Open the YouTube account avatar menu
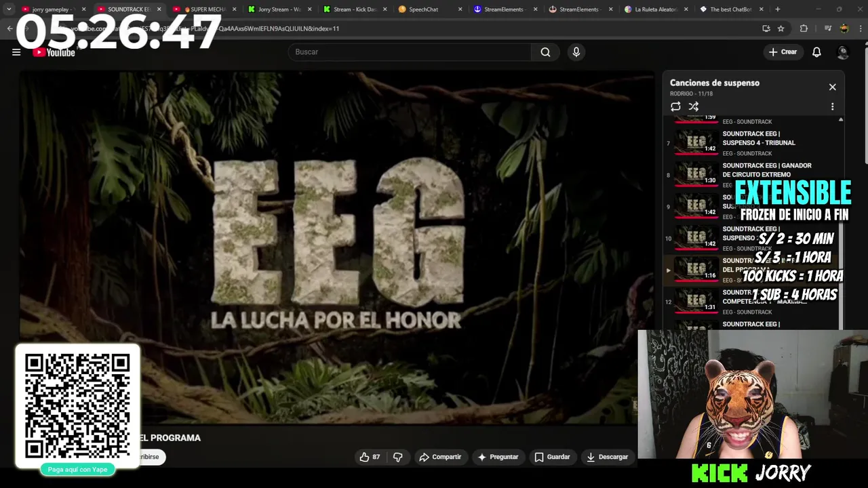Image resolution: width=868 pixels, height=488 pixels. coord(843,52)
